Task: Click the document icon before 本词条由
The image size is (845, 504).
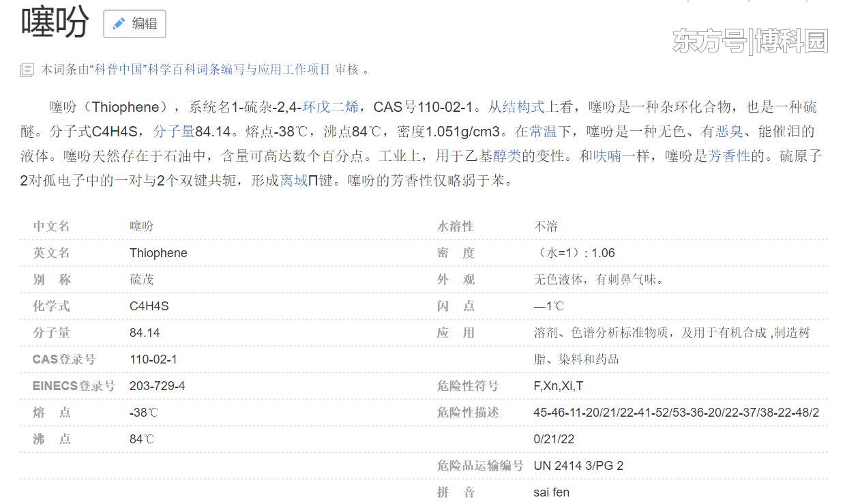Action: tap(27, 70)
